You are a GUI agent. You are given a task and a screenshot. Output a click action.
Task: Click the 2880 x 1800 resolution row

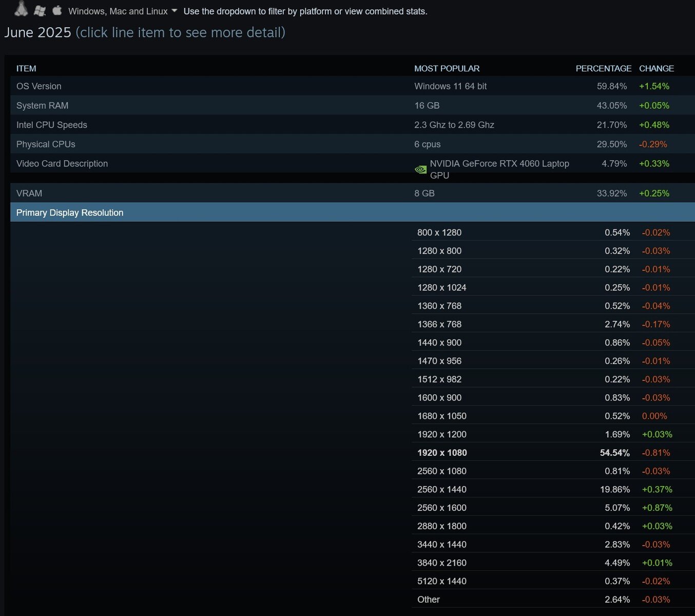click(553, 526)
